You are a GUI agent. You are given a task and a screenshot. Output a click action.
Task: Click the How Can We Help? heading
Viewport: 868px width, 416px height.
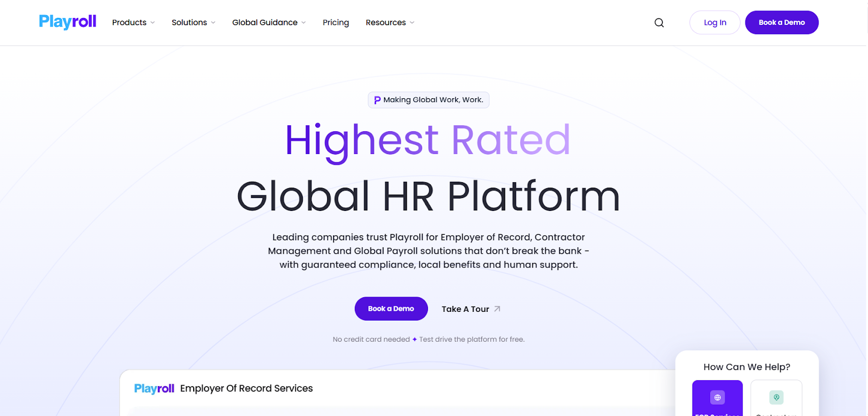click(x=747, y=367)
